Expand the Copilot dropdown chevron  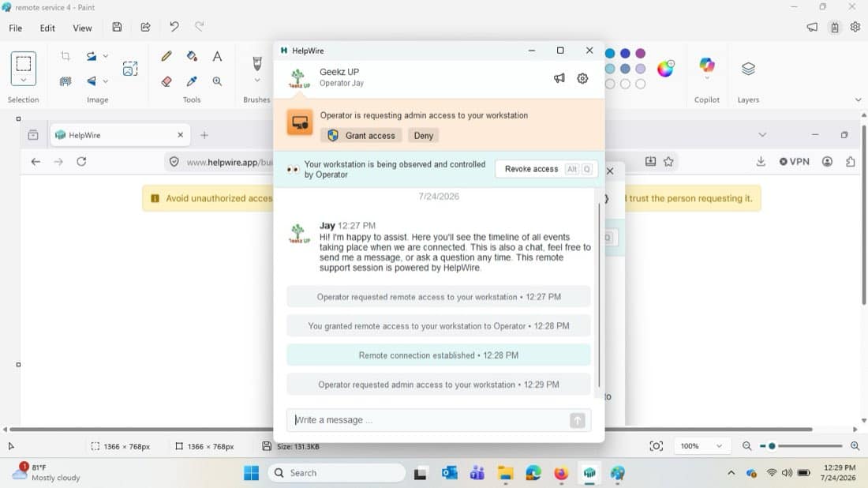coord(707,79)
